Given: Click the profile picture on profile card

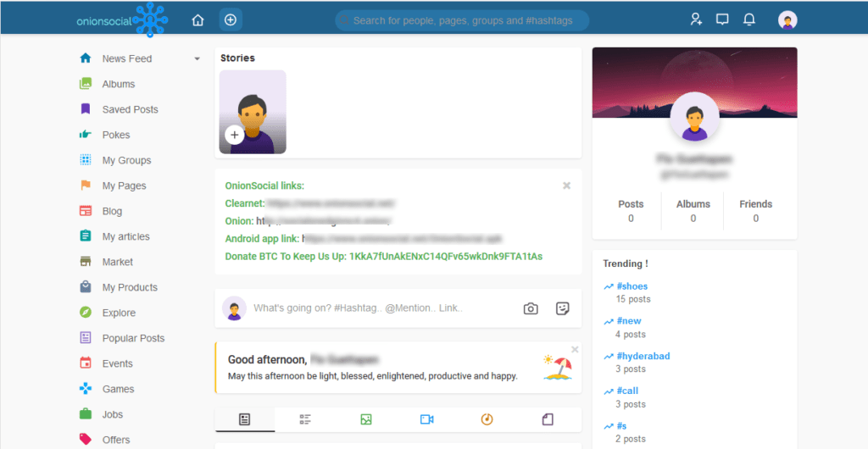Looking at the screenshot, I should (695, 117).
